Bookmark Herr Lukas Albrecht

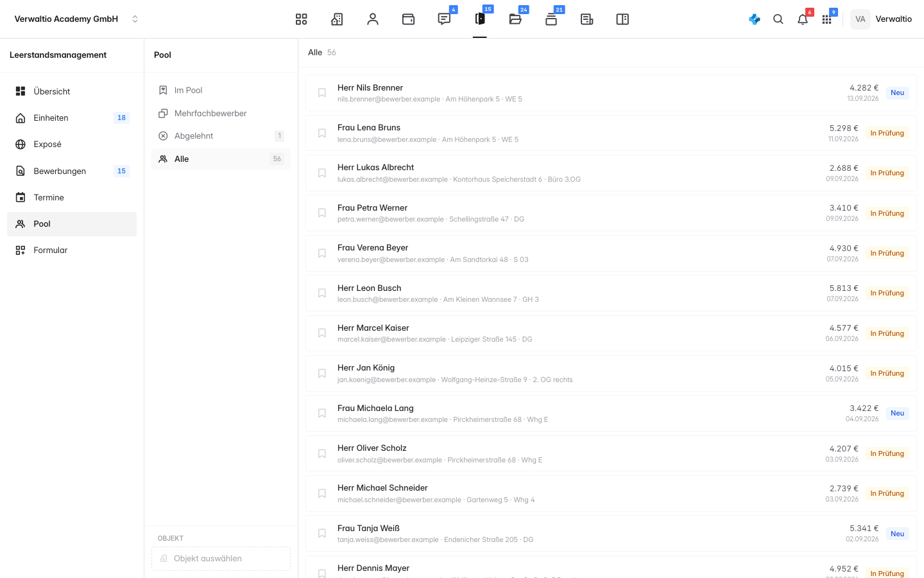(322, 173)
